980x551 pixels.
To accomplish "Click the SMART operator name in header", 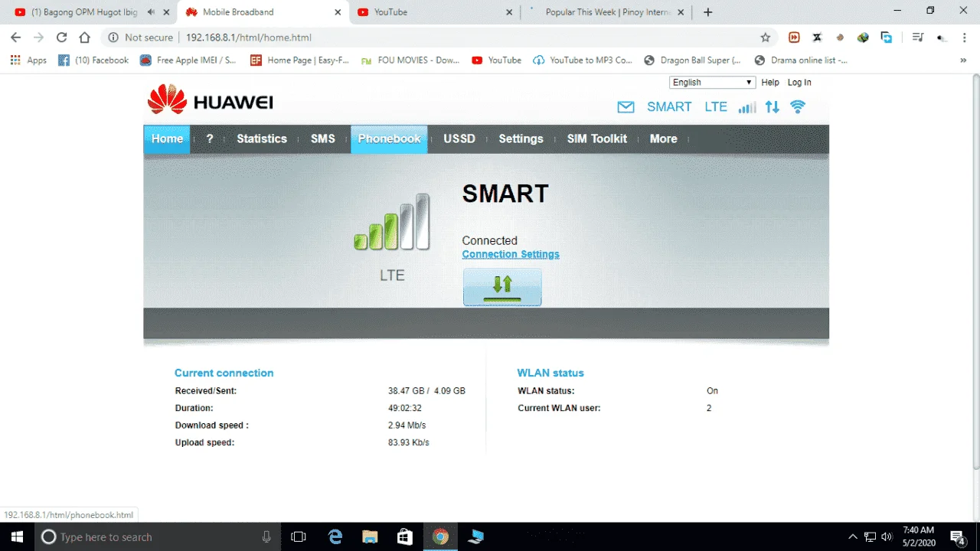I will pyautogui.click(x=669, y=106).
